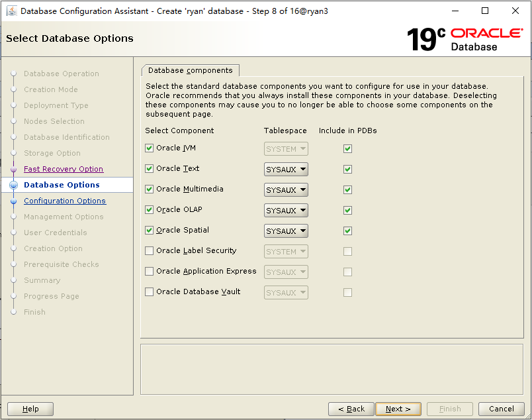The width and height of the screenshot is (532, 420).
Task: Maximize the Database Configuration Assistant window
Action: [x=485, y=11]
